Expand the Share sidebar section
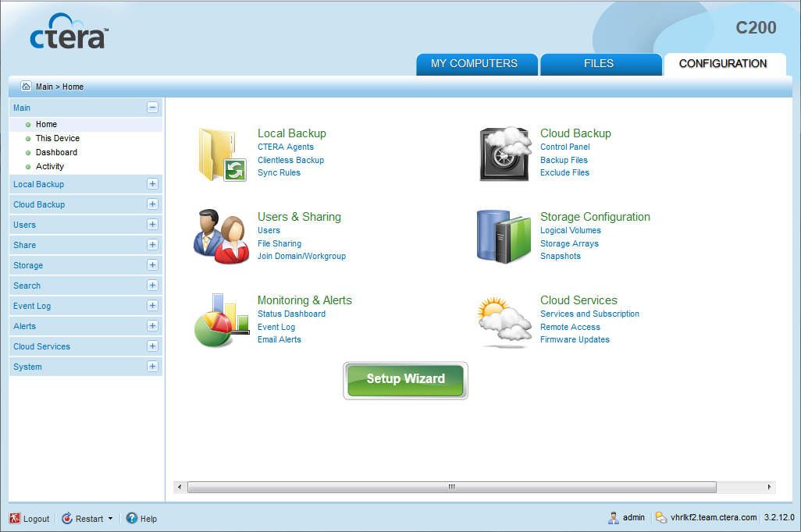Viewport: 801px width, 532px height. [x=152, y=245]
